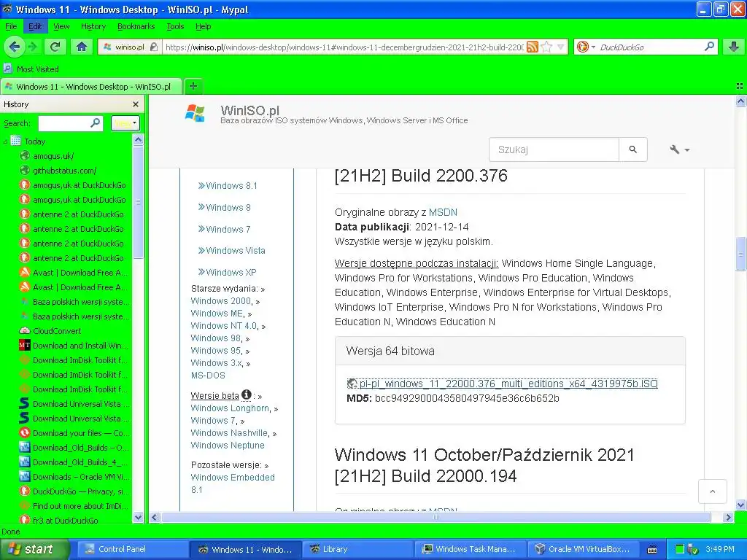
Task: Click the History sidebar scroll down arrow
Action: [x=138, y=517]
